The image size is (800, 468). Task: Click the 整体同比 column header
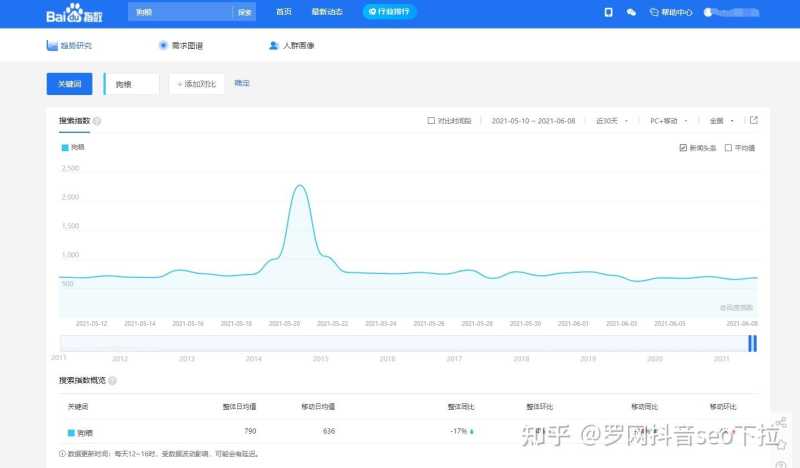coord(461,407)
